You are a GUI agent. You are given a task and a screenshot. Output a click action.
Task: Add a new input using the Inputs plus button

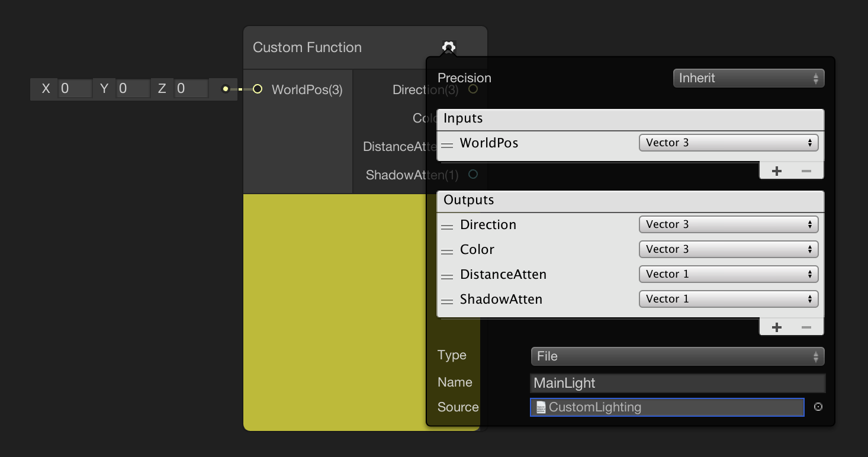tap(776, 170)
